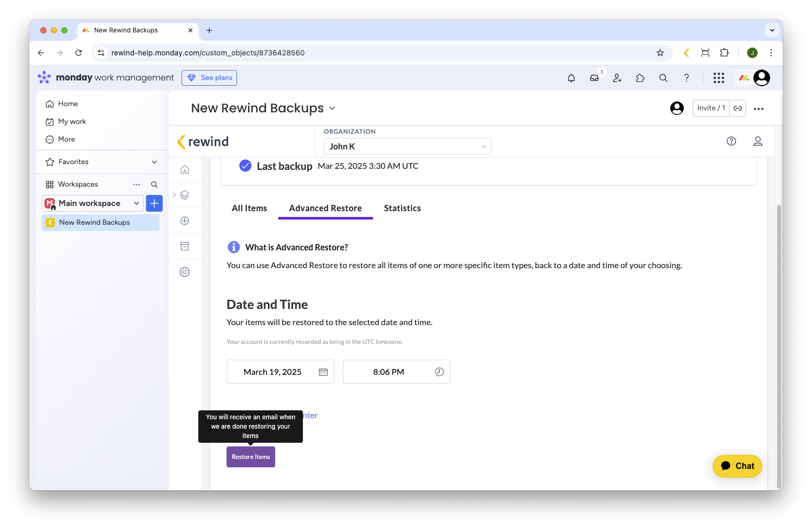Open the monday help question mark
Image resolution: width=812 pixels, height=529 pixels.
[x=686, y=78]
